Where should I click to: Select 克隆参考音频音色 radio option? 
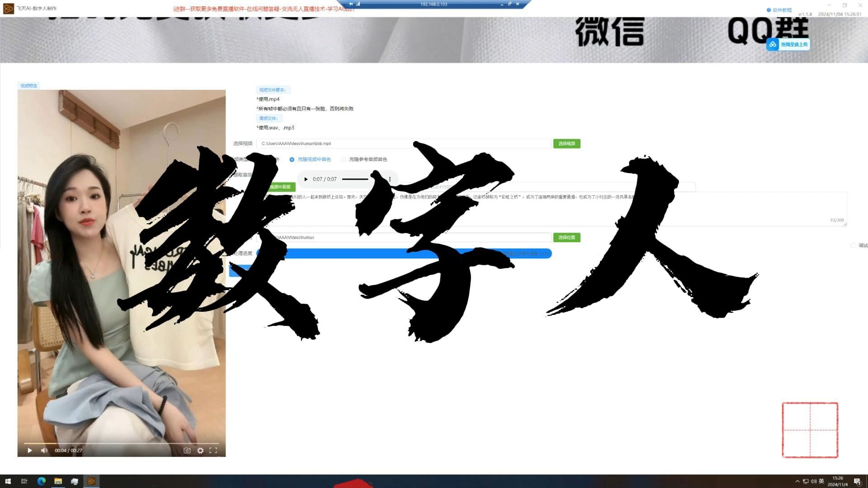[x=364, y=160]
